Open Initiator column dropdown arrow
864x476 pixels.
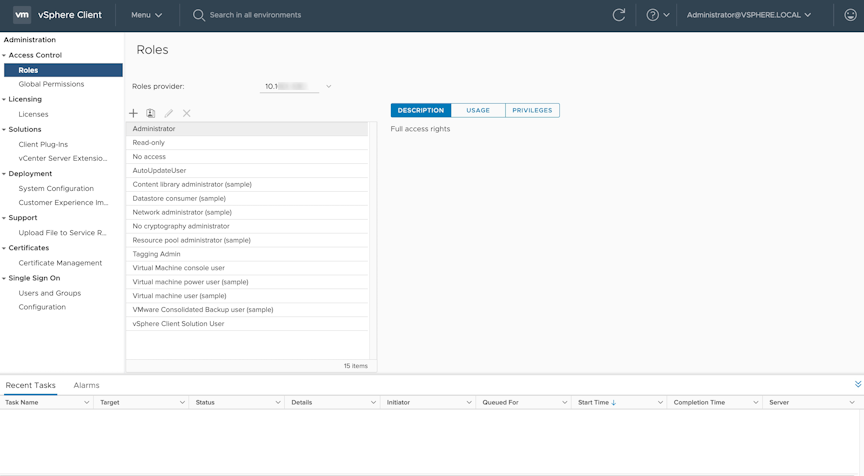click(x=469, y=403)
